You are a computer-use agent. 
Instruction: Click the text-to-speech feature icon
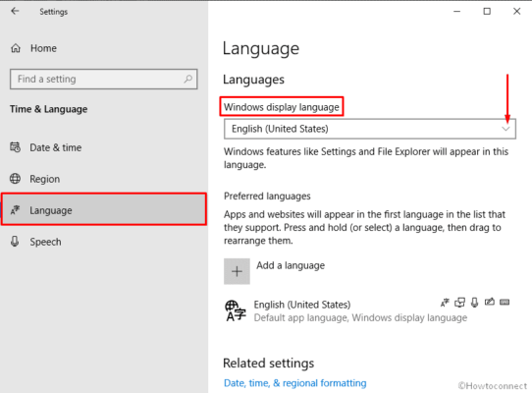(459, 302)
